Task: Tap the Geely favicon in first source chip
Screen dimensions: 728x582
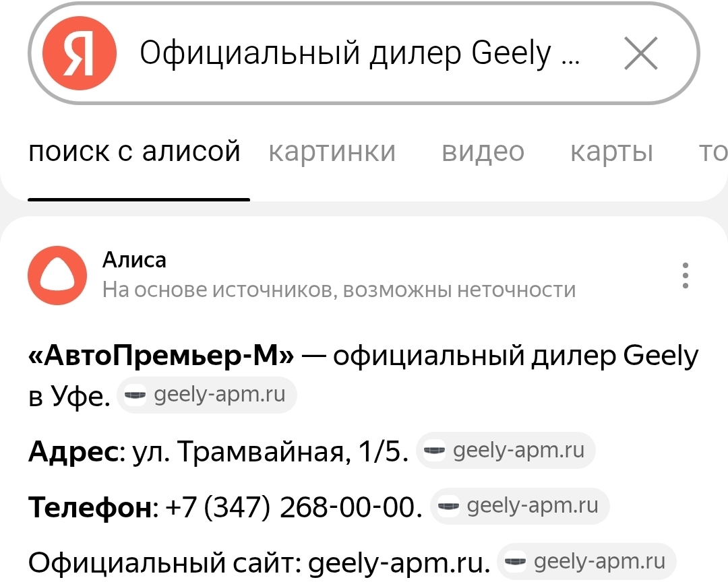Action: tap(135, 395)
